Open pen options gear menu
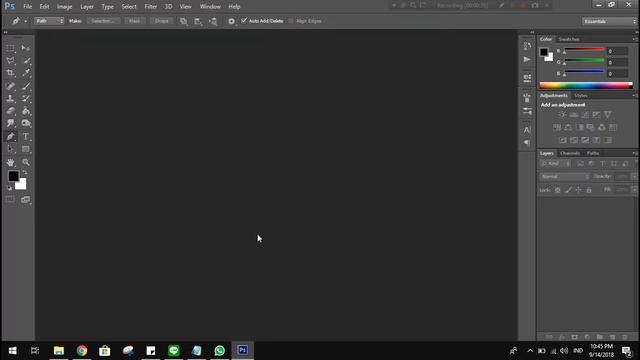This screenshot has height=360, width=640. pyautogui.click(x=231, y=21)
